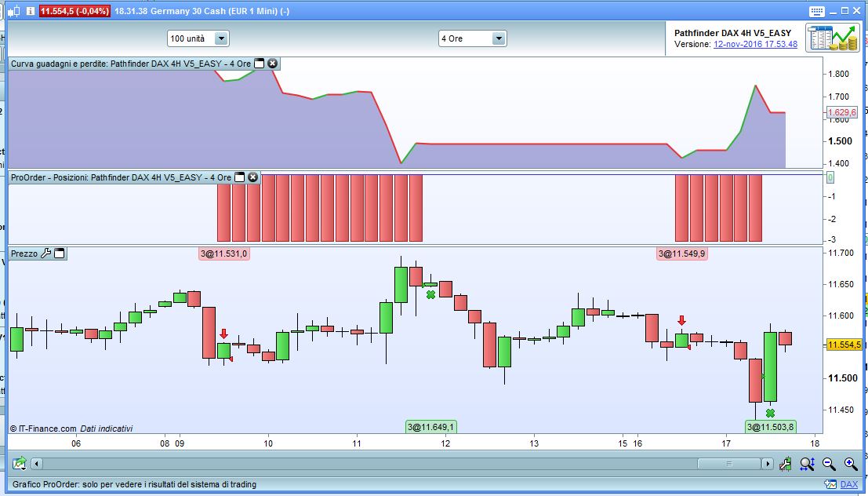The width and height of the screenshot is (868, 496).
Task: Click the 3@11.649,1 exit label
Action: [430, 427]
